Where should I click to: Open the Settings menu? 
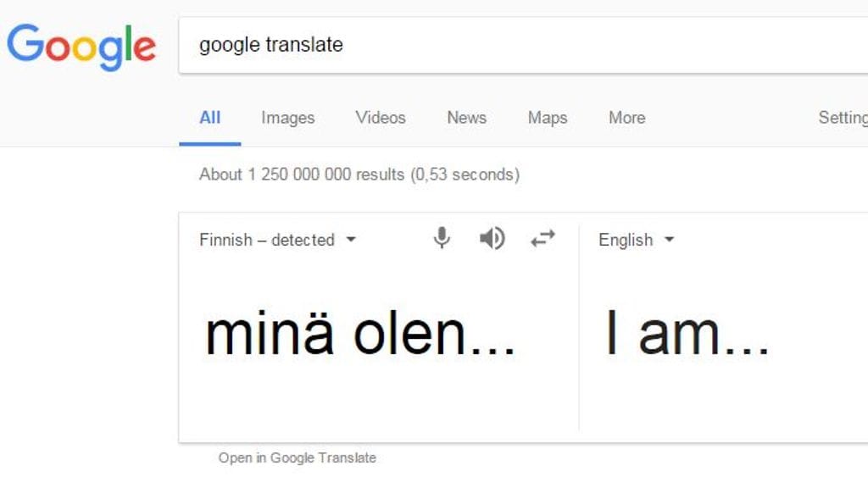tap(843, 118)
